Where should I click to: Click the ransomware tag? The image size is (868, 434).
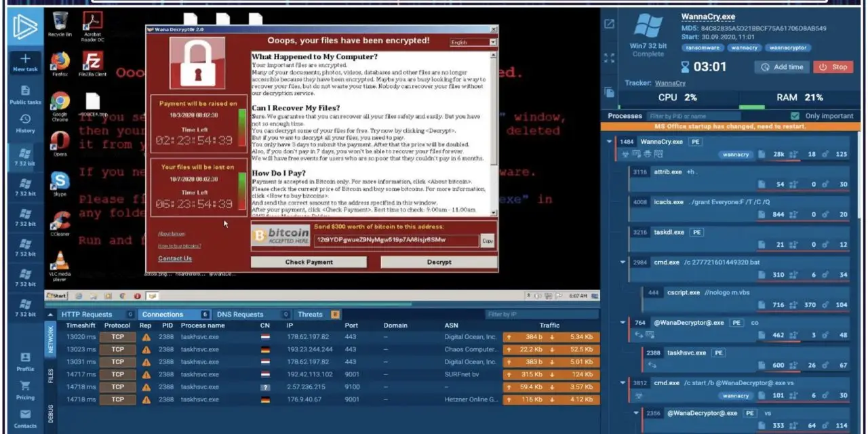coord(703,48)
